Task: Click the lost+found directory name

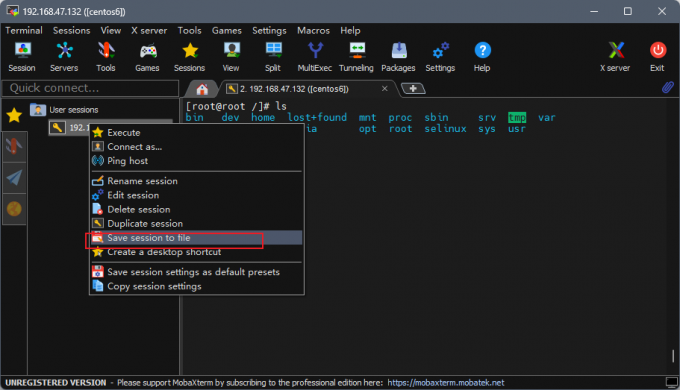Action: (x=317, y=118)
